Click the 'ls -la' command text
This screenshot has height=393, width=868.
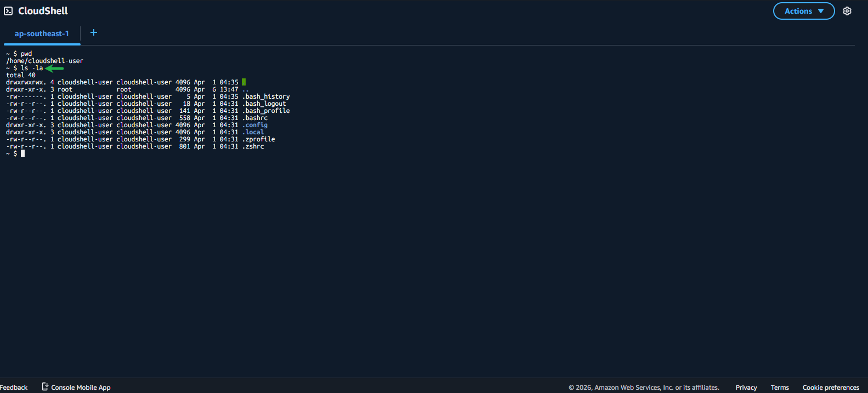[32, 68]
